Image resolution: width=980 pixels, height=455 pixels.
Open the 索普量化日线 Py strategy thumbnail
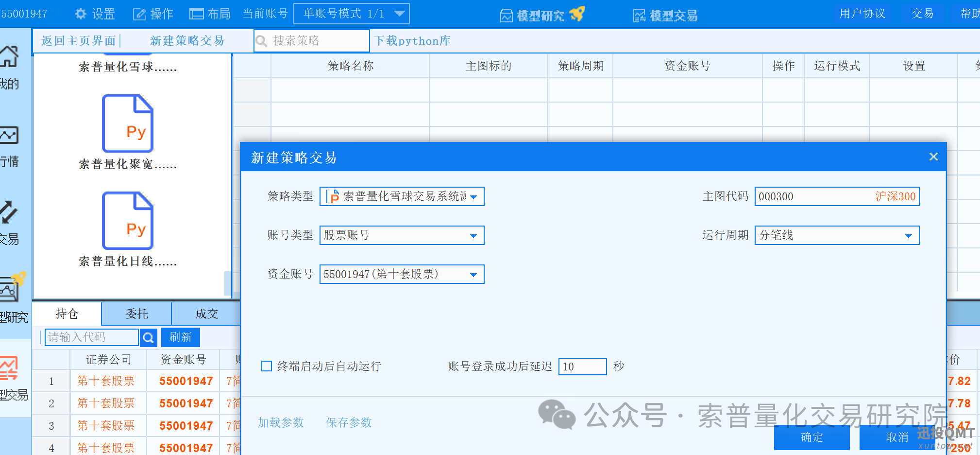tap(127, 221)
